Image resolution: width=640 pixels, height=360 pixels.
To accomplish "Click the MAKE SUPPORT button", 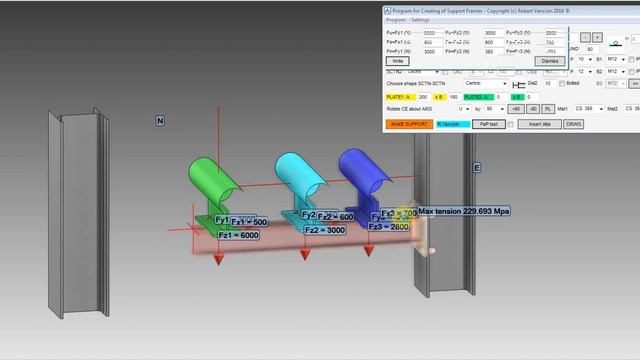I will 409,124.
